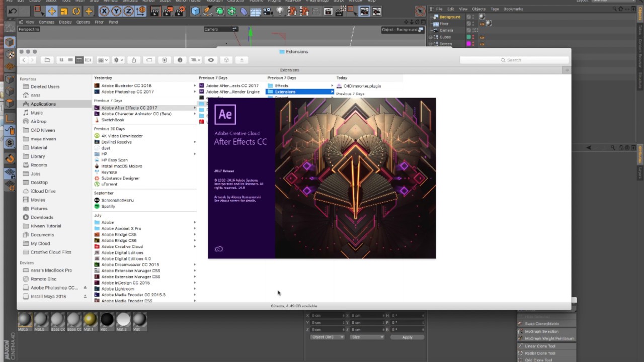Select Adobe Illustrator CC 2018 folder
Screen dimensions: 644x362
[126, 86]
